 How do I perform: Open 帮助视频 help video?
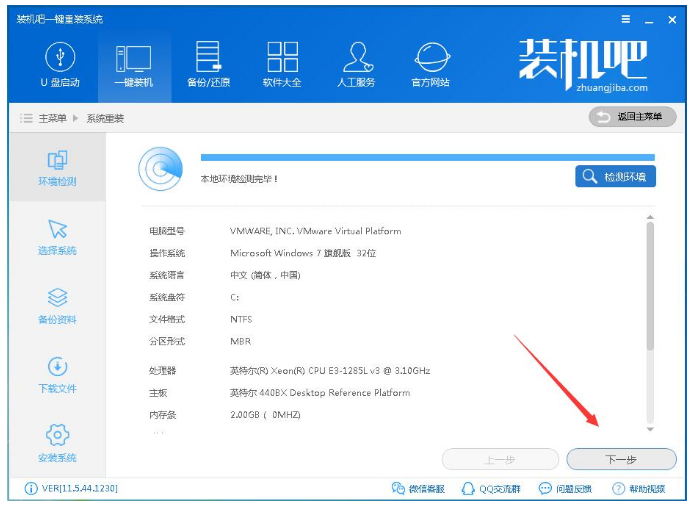coord(639,488)
